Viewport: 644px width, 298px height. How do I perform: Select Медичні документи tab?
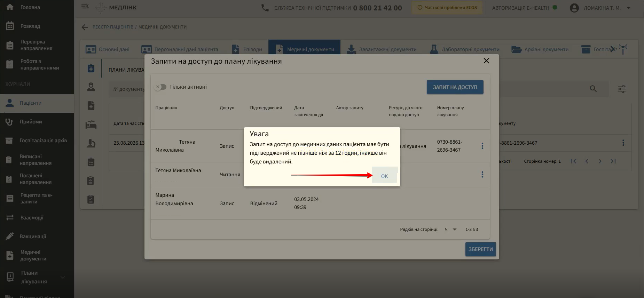[x=304, y=49]
